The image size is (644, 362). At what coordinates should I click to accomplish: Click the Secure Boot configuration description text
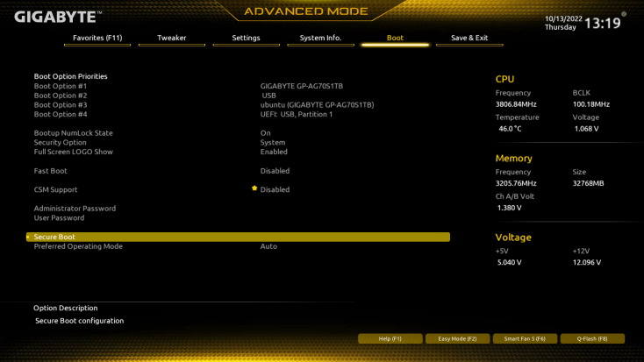click(79, 321)
